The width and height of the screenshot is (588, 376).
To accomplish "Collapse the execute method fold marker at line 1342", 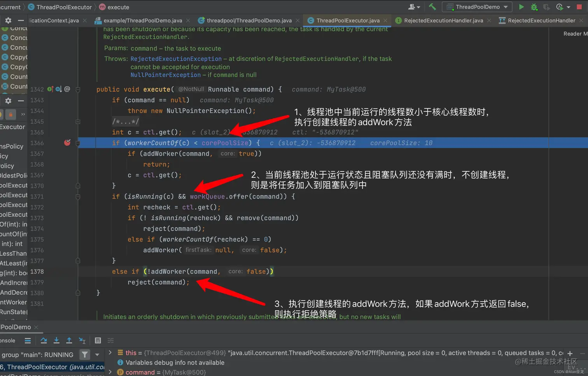I will point(78,89).
